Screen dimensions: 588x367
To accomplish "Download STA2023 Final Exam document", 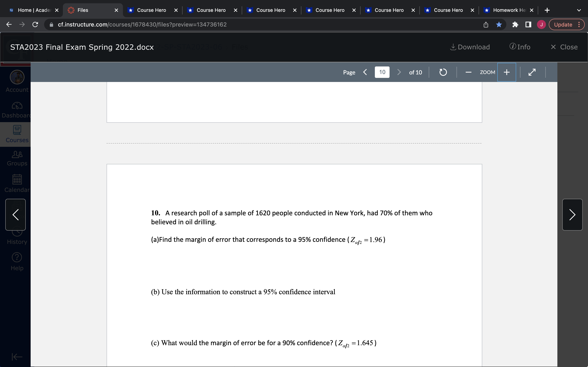I will (x=470, y=47).
